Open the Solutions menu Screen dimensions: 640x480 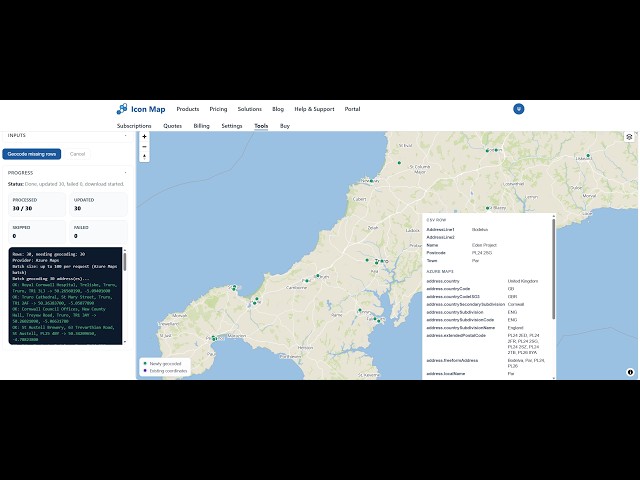(x=249, y=109)
